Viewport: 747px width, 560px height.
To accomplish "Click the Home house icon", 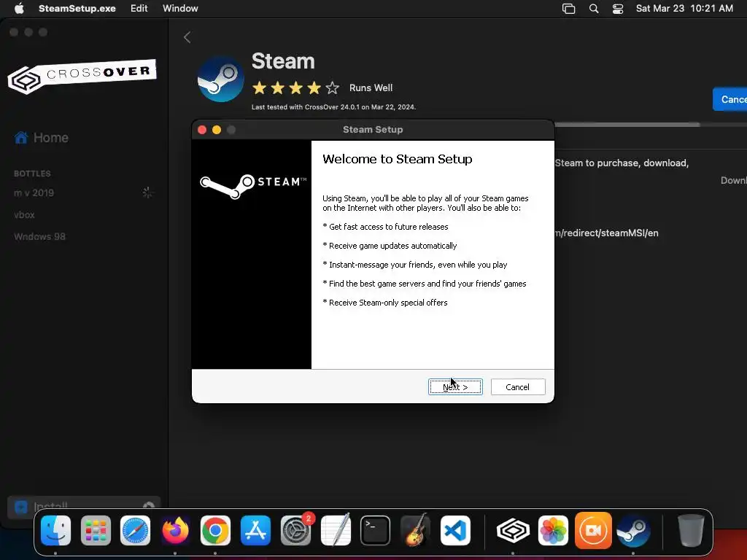I will pyautogui.click(x=21, y=138).
